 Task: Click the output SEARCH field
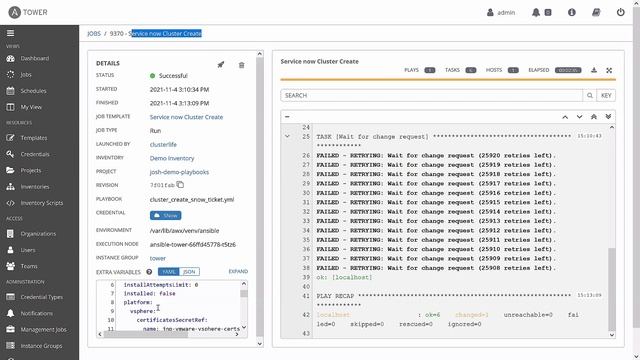(431, 96)
